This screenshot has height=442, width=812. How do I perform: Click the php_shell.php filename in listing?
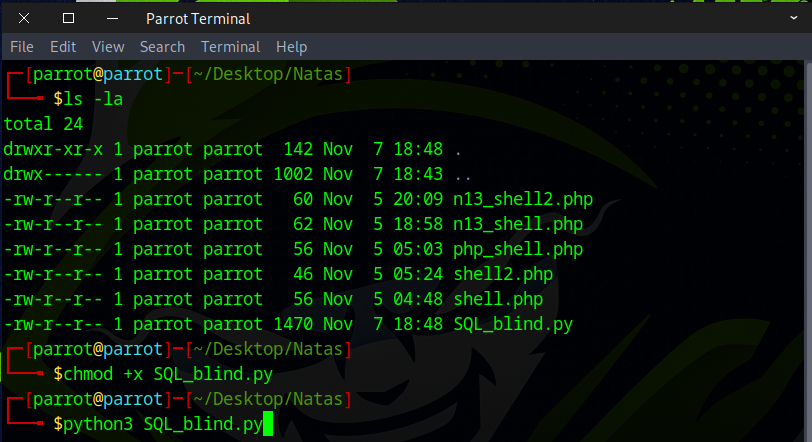(x=517, y=249)
